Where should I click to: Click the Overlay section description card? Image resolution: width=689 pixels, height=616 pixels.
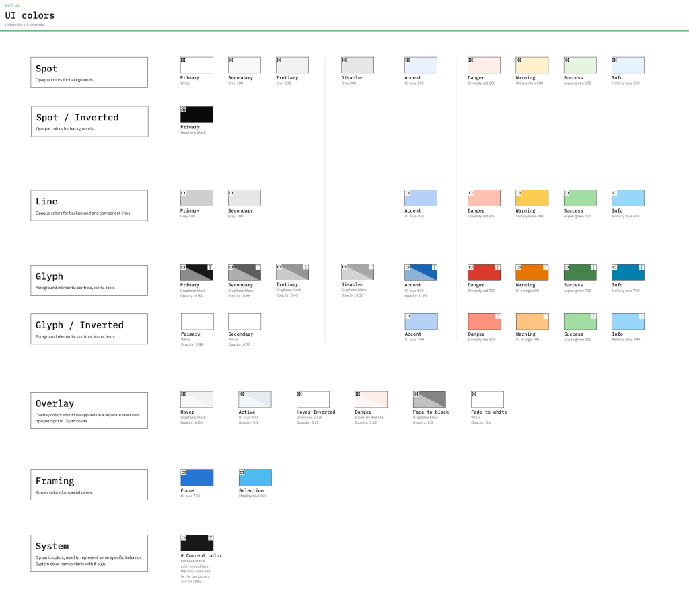tap(89, 410)
